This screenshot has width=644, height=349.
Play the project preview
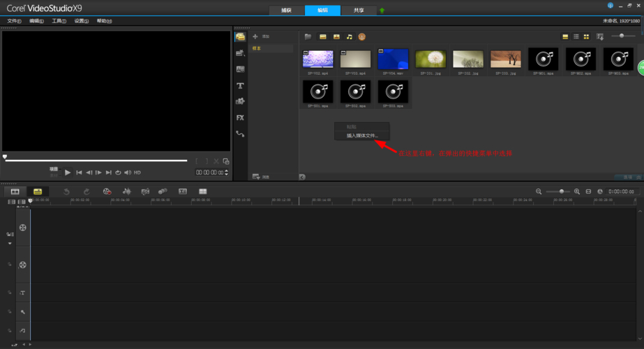pyautogui.click(x=68, y=172)
